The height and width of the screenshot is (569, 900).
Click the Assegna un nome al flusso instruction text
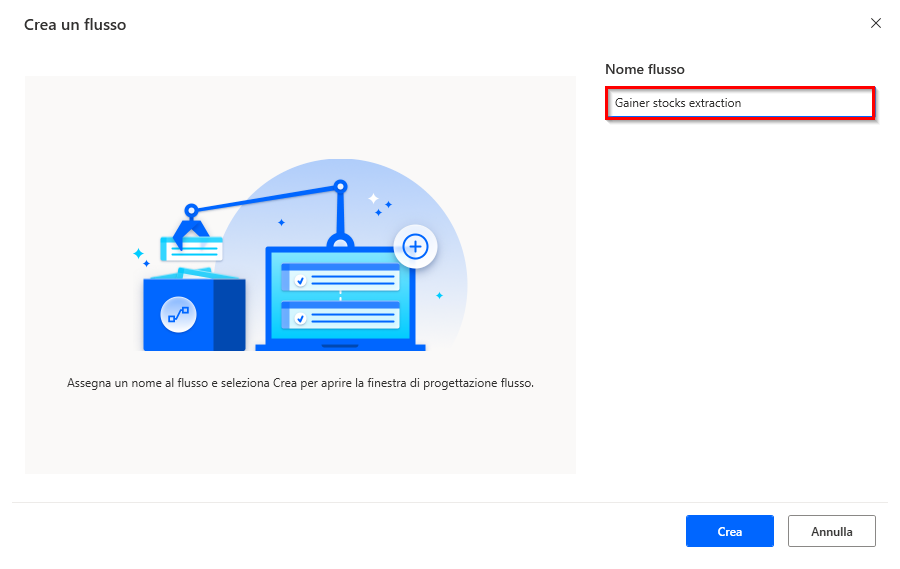click(x=300, y=383)
